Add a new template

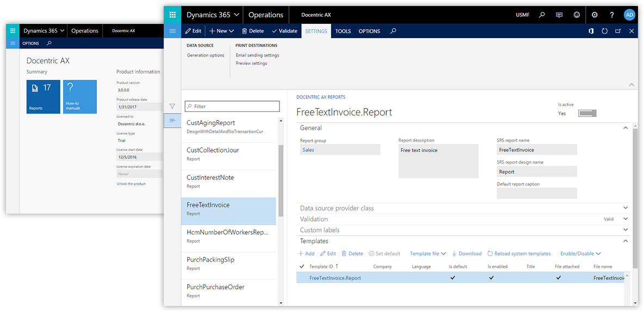point(306,254)
